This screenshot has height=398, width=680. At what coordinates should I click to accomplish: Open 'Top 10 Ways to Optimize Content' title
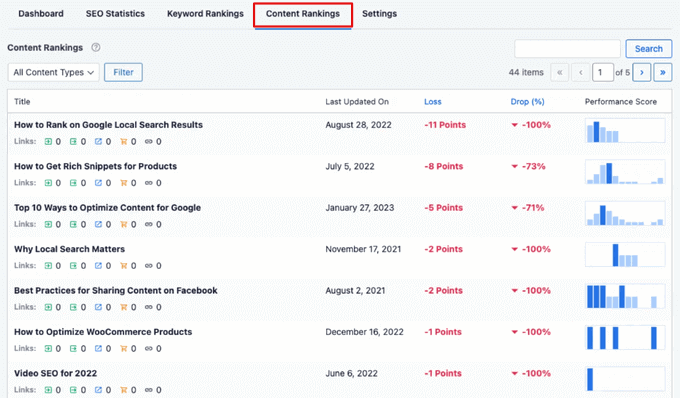pyautogui.click(x=107, y=208)
